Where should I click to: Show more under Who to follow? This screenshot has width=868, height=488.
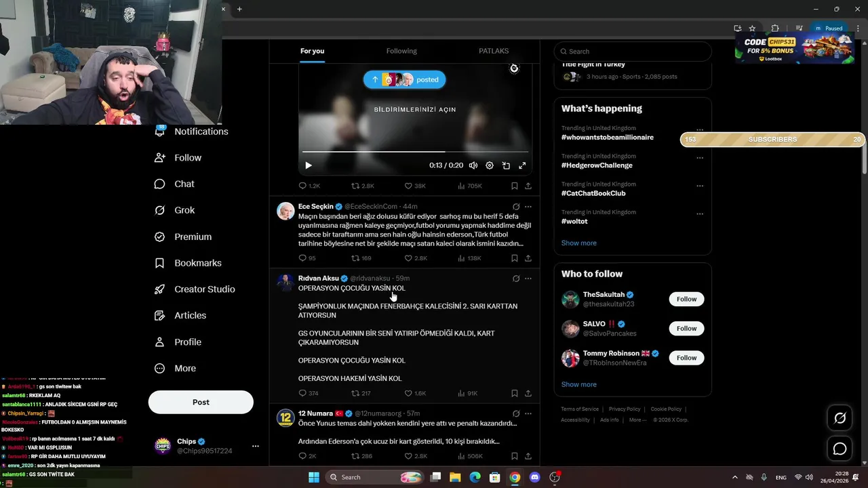(579, 384)
